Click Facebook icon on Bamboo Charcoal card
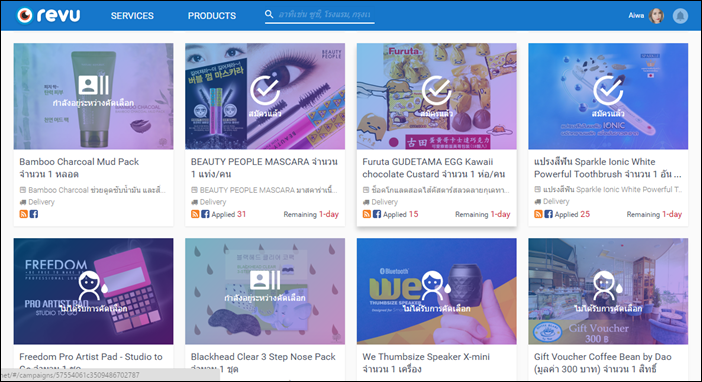 coord(34,214)
